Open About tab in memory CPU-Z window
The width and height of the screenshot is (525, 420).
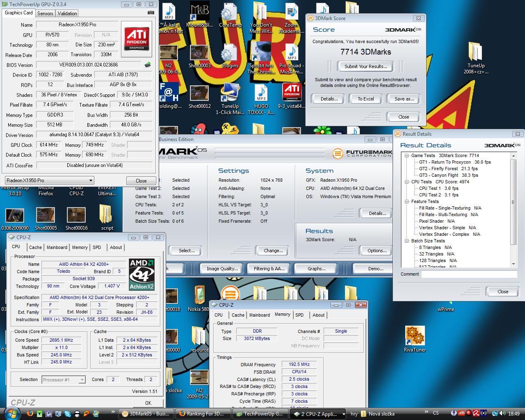(319, 315)
